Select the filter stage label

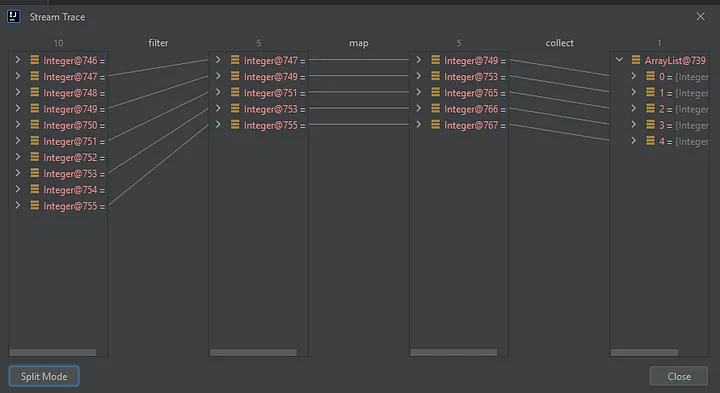click(x=158, y=43)
